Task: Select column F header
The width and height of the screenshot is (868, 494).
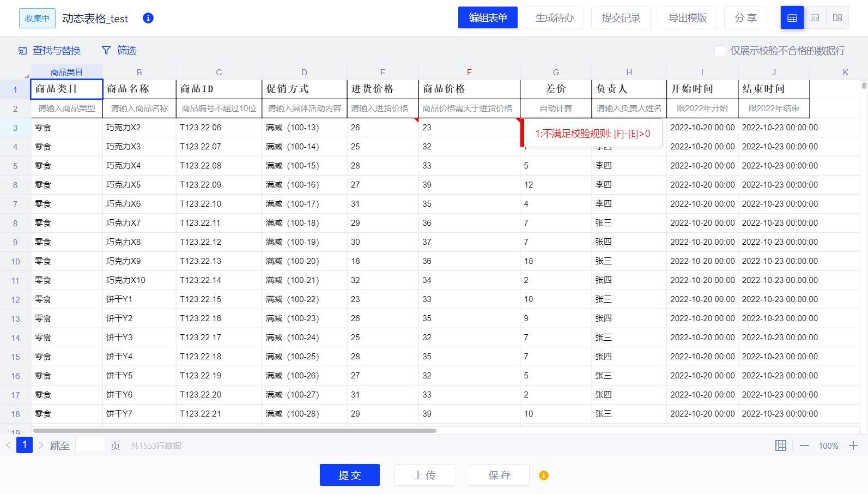Action: 469,72
